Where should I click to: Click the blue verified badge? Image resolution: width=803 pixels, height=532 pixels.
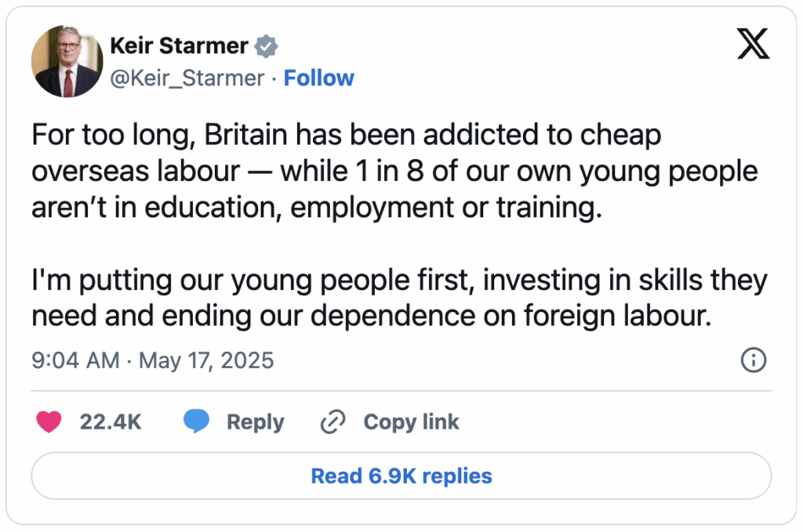(267, 46)
